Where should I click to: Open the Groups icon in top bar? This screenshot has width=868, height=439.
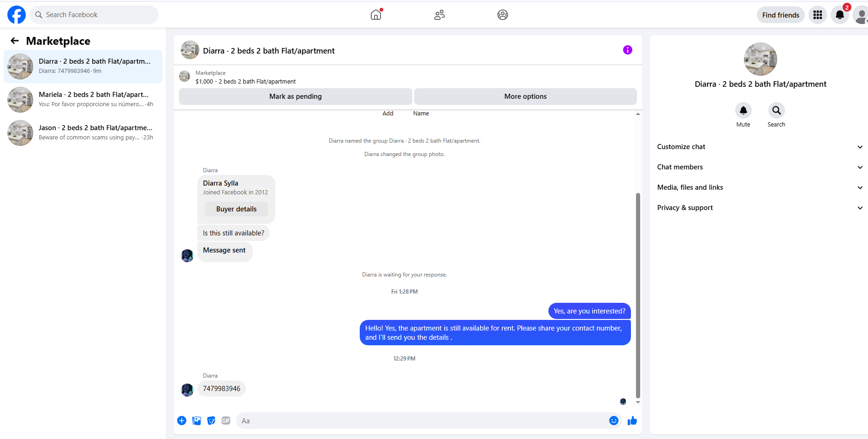coord(503,15)
